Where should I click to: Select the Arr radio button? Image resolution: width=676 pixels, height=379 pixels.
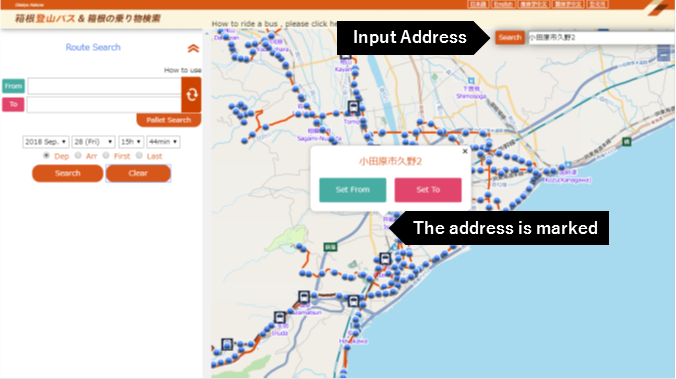78,156
